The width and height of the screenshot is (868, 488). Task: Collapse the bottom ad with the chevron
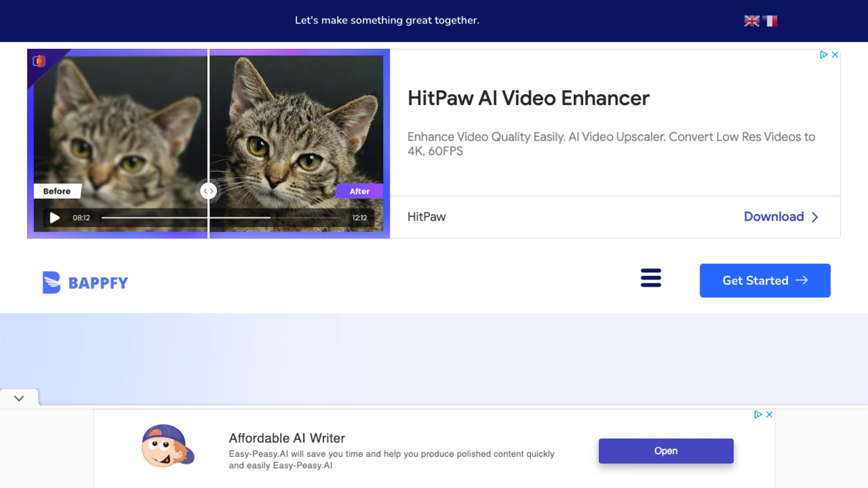tap(19, 398)
